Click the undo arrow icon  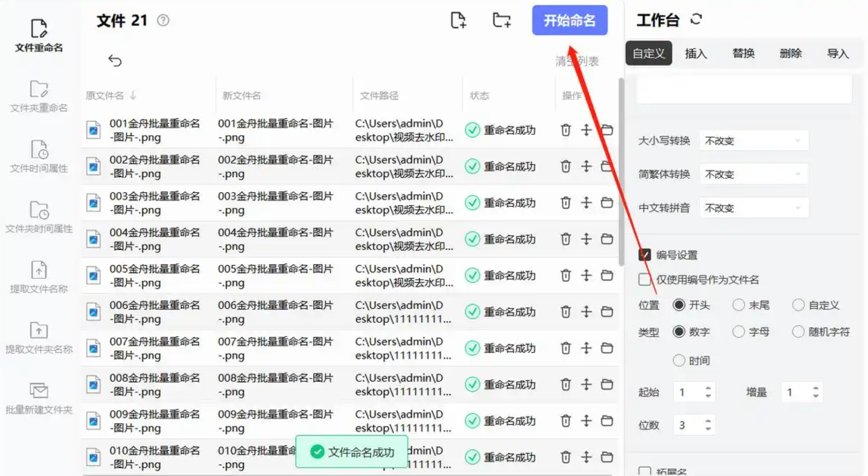pyautogui.click(x=115, y=60)
